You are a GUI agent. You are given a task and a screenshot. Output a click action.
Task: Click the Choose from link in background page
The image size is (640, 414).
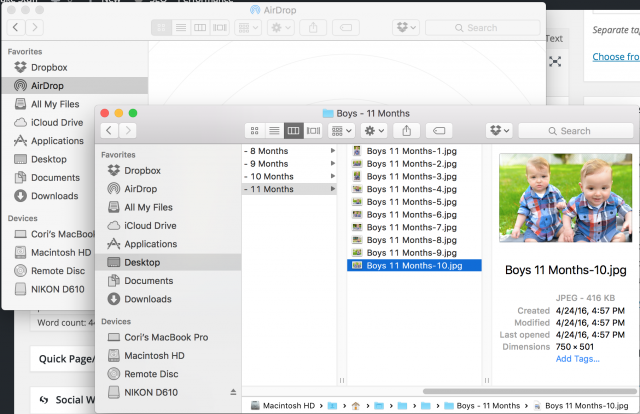pos(616,57)
